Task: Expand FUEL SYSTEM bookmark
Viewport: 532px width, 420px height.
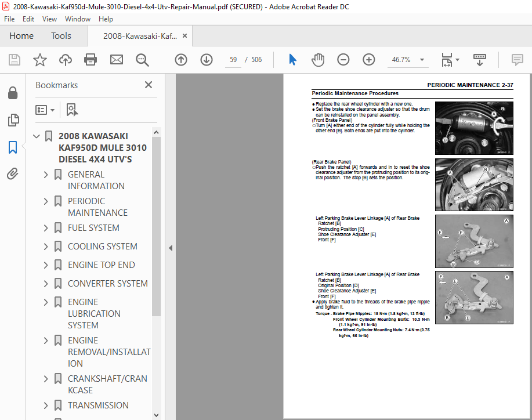Action: pyautogui.click(x=46, y=229)
